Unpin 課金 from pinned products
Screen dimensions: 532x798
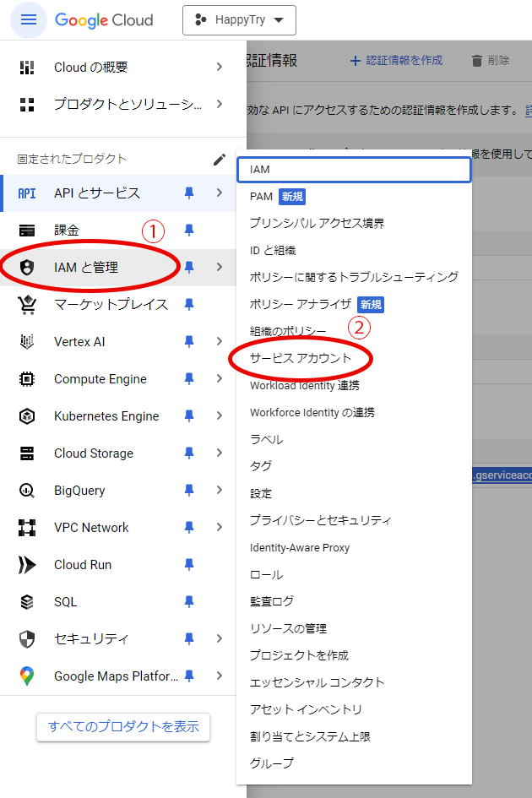(x=189, y=230)
